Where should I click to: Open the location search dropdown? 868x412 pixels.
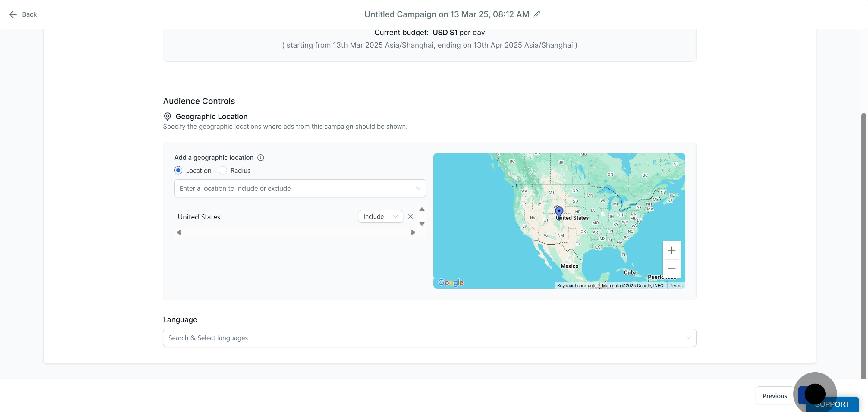tap(300, 188)
